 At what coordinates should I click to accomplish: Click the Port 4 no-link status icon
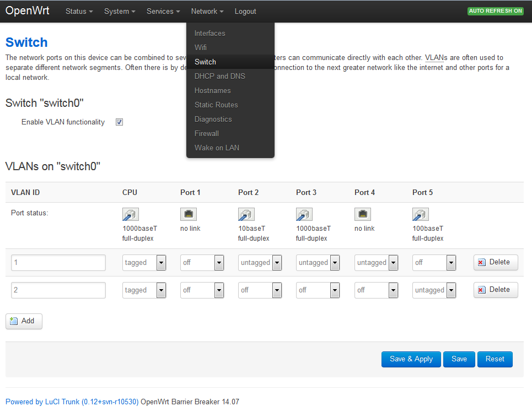(x=363, y=214)
